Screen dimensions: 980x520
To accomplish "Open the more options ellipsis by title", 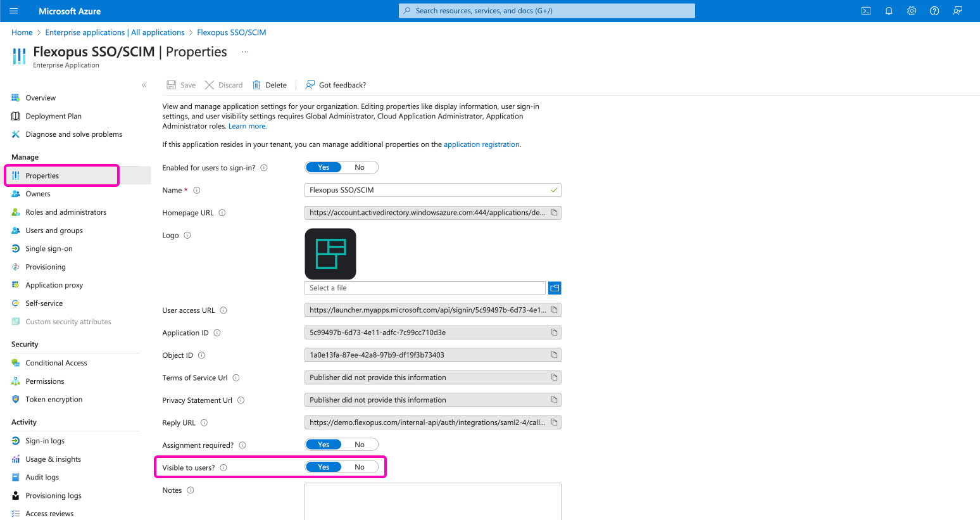I will click(245, 52).
